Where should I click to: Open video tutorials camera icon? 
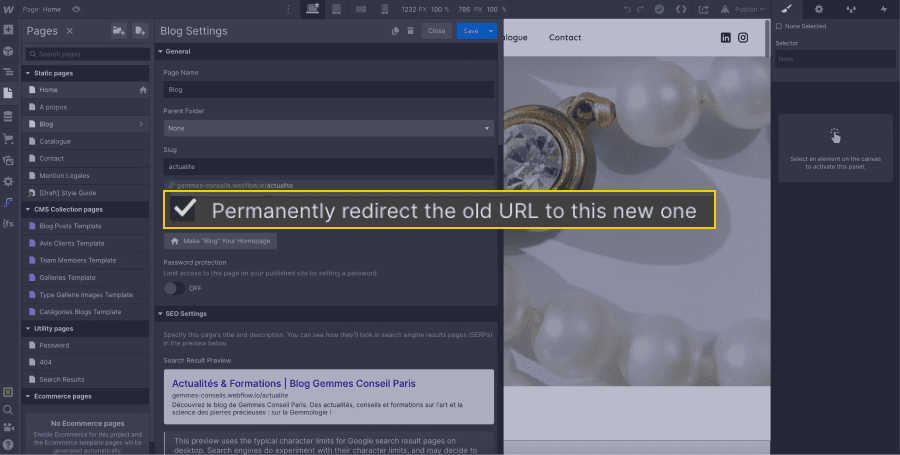8,427
